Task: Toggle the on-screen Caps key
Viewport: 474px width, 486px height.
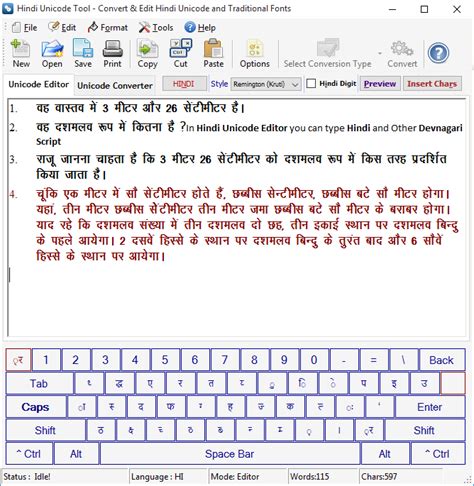Action: point(36,407)
